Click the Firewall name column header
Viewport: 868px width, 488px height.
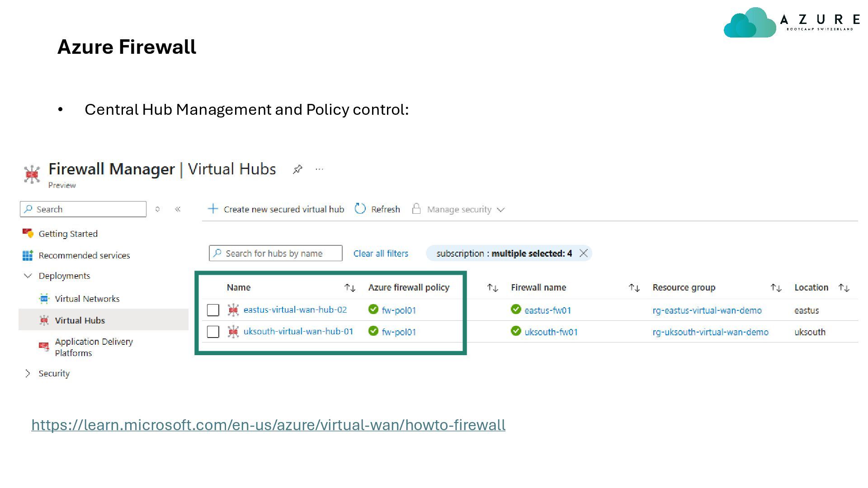pos(538,287)
